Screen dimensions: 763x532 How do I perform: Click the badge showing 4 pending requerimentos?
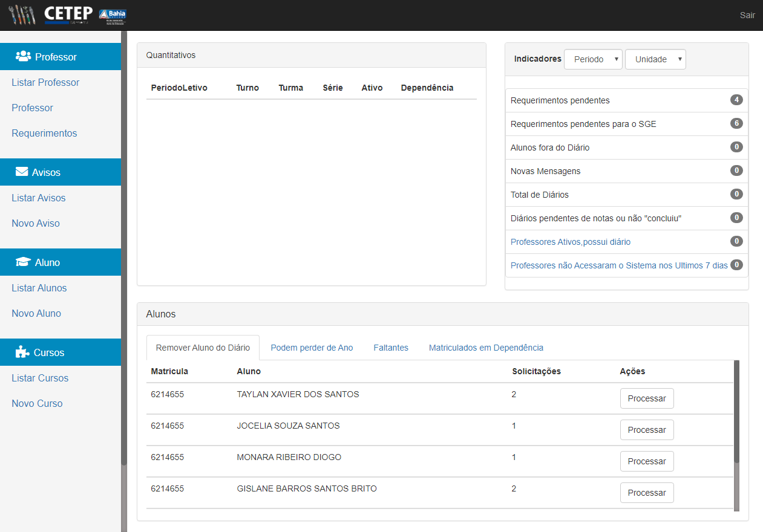736,100
